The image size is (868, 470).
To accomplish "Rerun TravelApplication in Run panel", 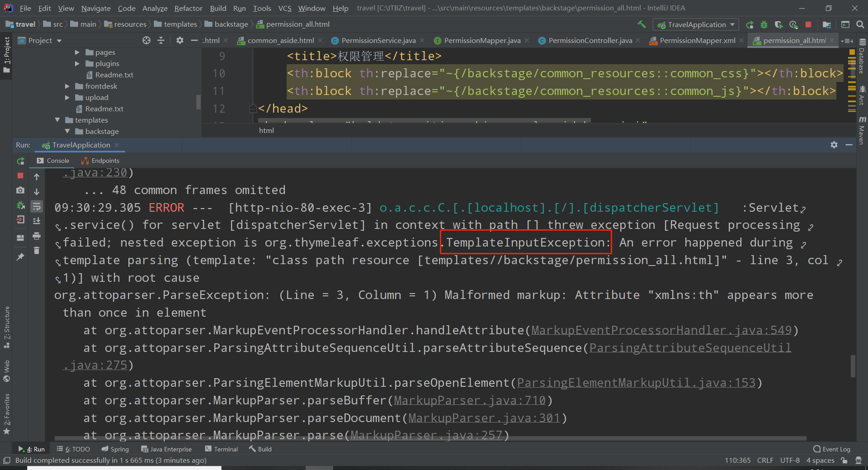I will click(x=20, y=161).
